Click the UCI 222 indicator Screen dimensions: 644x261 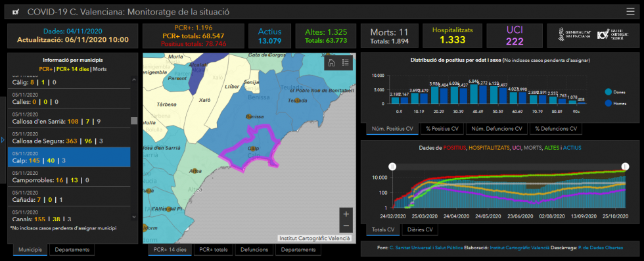[514, 36]
